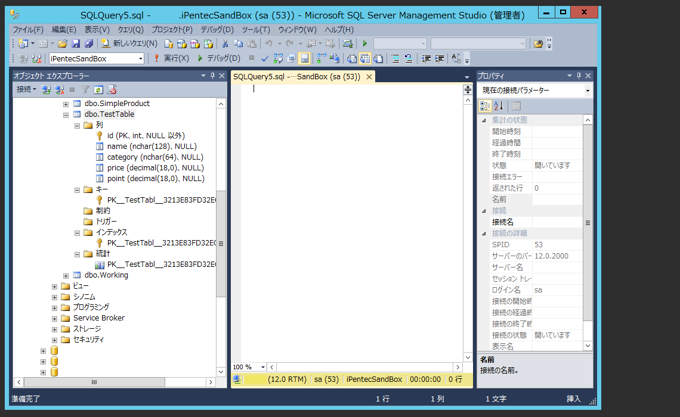
Task: Open the 接続 dropdown in Object Explorer
Action: pyautogui.click(x=26, y=90)
